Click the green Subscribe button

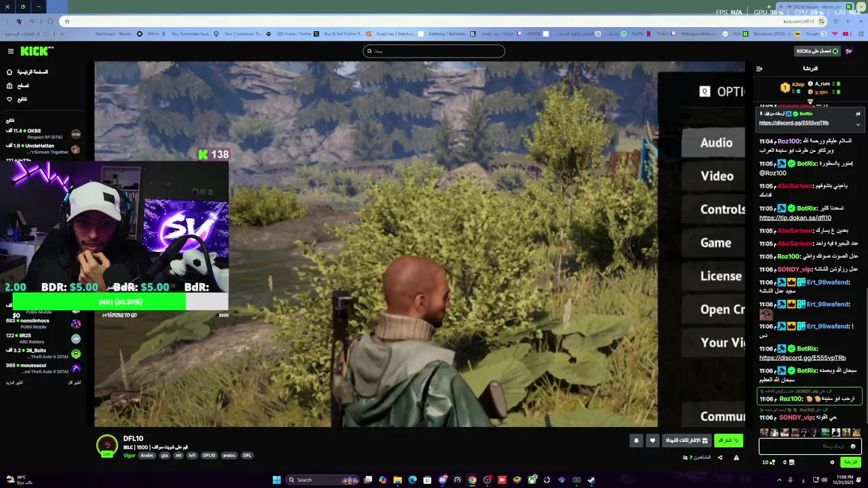728,441
